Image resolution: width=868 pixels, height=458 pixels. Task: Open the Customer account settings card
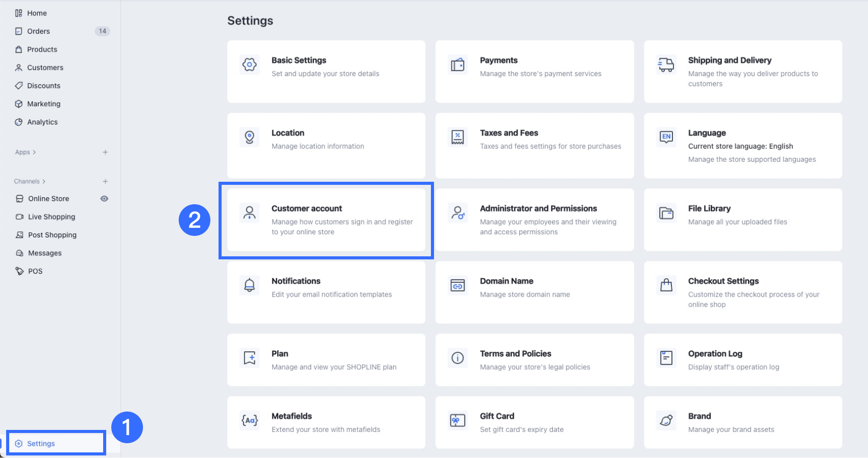click(326, 220)
